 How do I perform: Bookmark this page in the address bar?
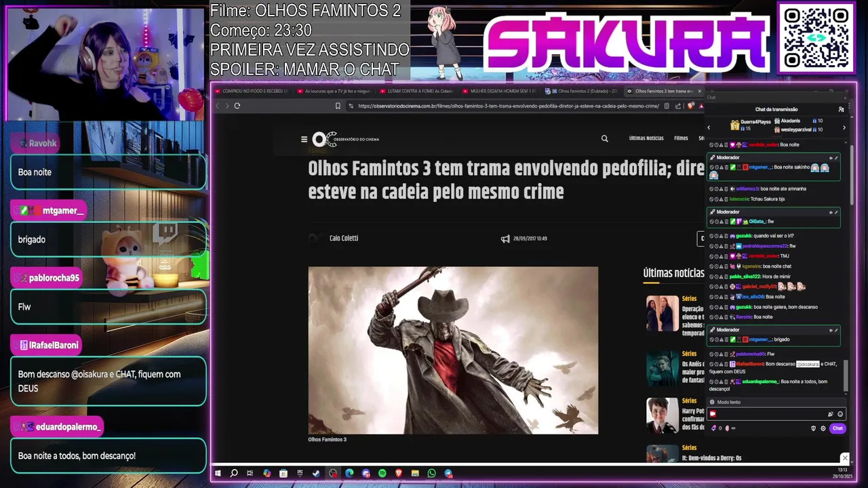[x=338, y=106]
